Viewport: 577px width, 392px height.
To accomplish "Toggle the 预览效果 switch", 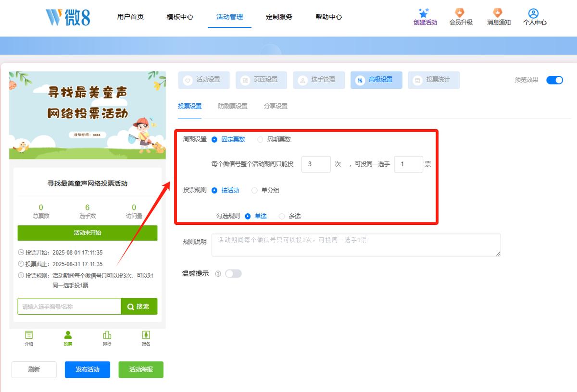I will pyautogui.click(x=554, y=80).
